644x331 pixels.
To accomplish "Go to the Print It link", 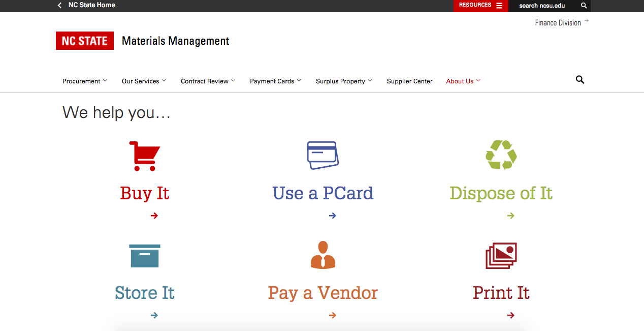I will (x=501, y=293).
